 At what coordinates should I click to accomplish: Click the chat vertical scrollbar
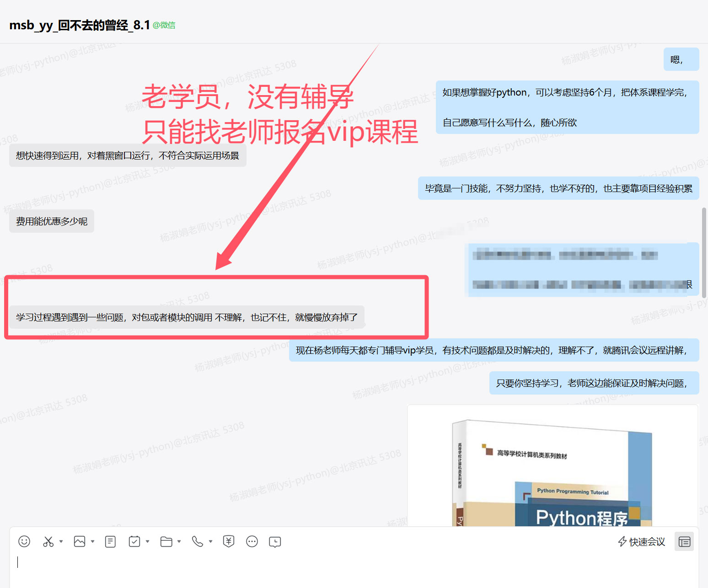704,252
